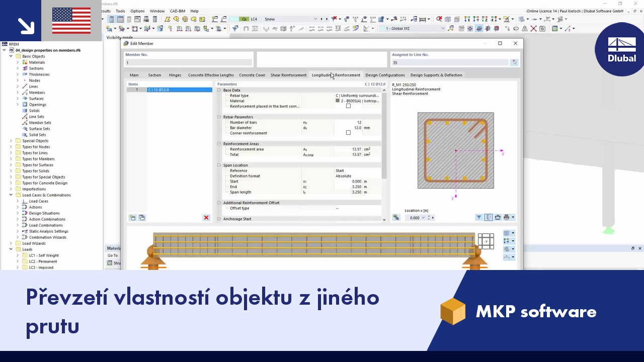Open the CAD-BIM menu

tap(178, 11)
